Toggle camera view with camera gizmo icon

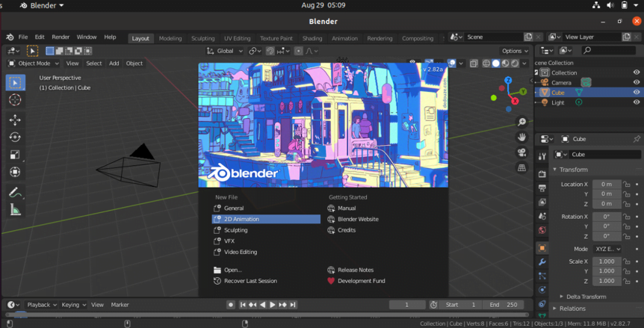point(521,152)
